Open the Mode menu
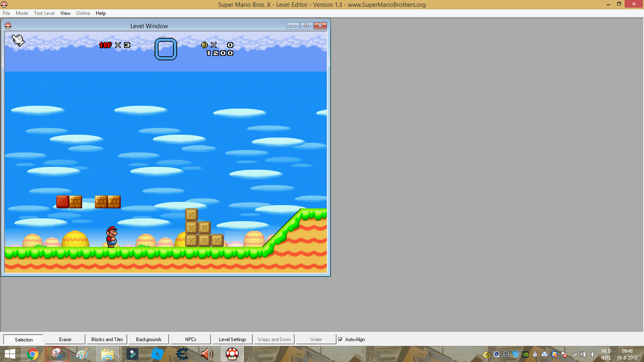 (x=22, y=13)
